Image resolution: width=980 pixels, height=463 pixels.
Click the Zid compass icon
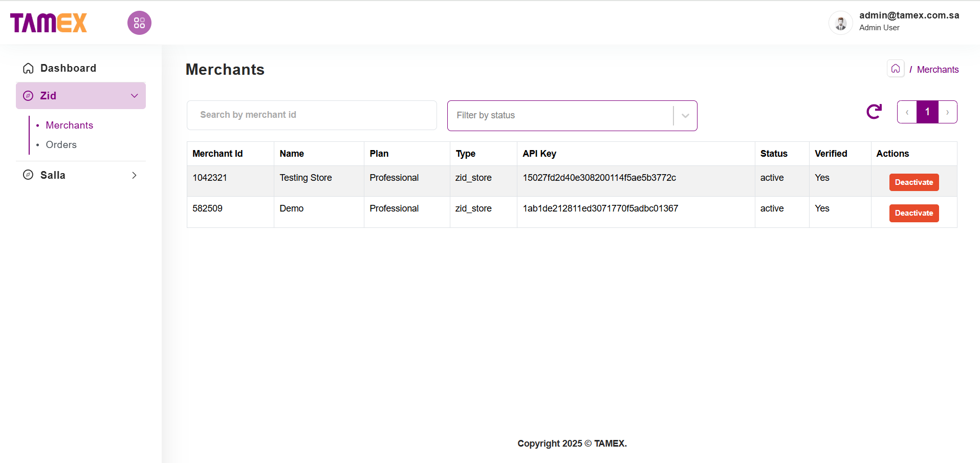(x=29, y=96)
